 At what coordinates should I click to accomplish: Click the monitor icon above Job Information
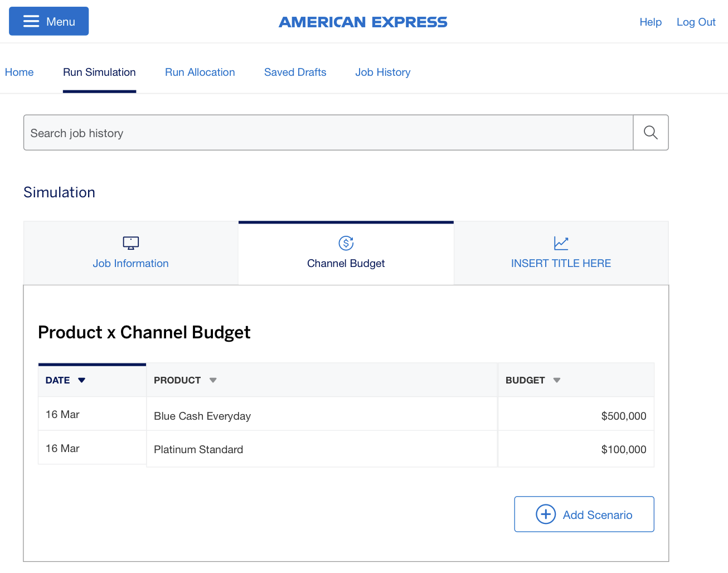pos(131,243)
